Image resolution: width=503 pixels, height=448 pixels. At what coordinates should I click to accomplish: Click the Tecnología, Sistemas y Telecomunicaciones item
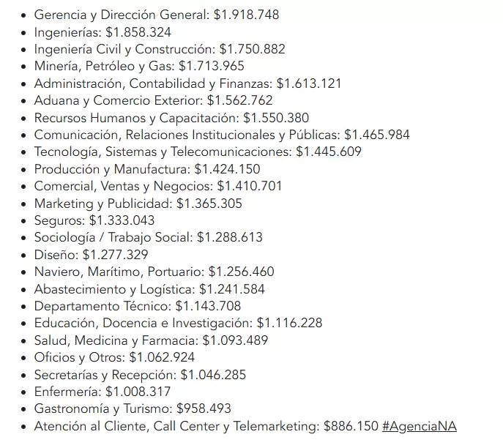[198, 152]
